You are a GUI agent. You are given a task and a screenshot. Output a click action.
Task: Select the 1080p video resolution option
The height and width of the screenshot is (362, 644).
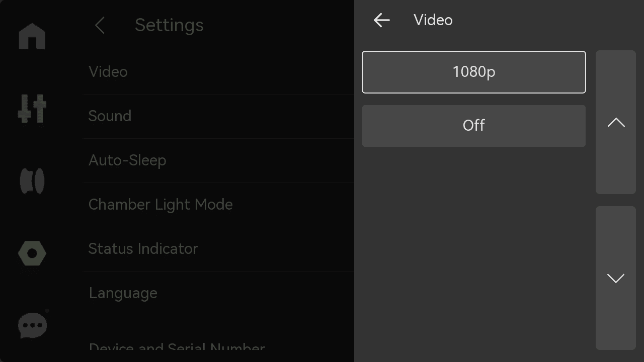474,72
